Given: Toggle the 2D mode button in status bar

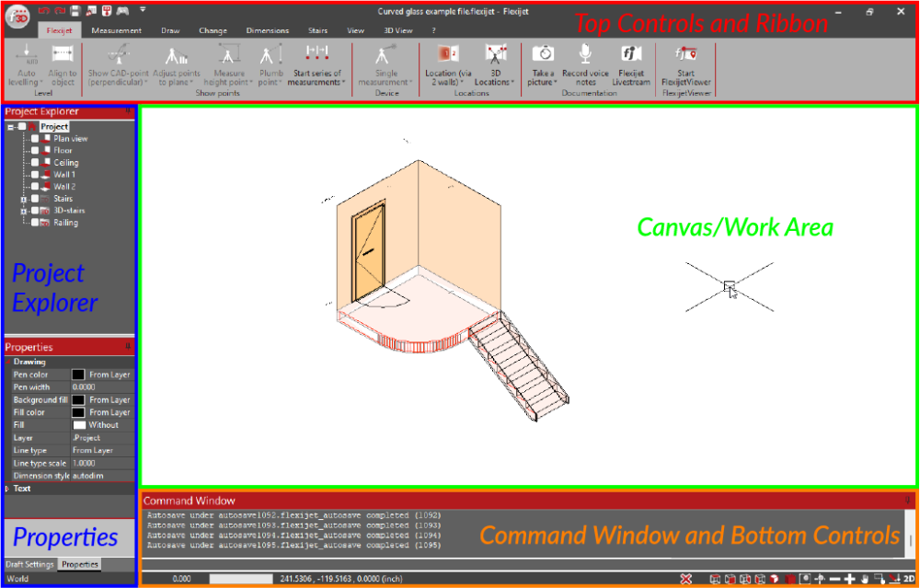Looking at the screenshot, I should tap(909, 579).
